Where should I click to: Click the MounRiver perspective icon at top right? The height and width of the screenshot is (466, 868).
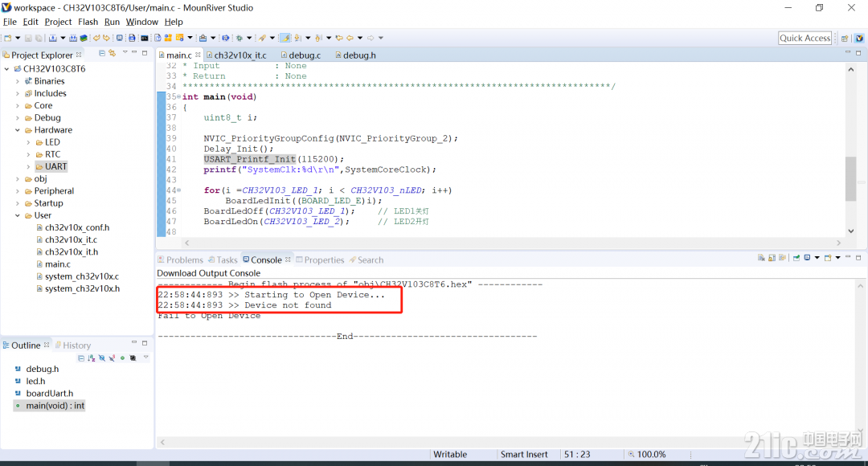[x=859, y=39]
